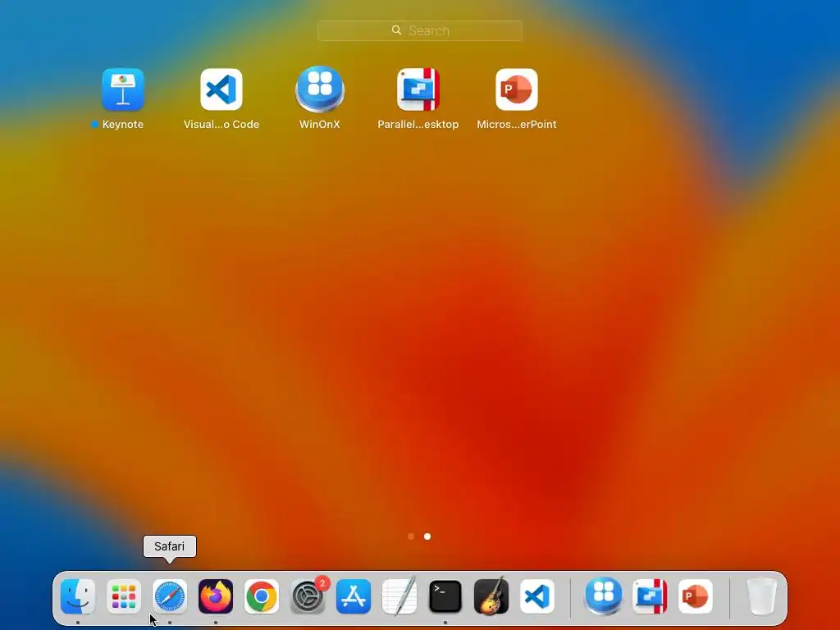Click WinOnX icon in the Dock
Screen dimensions: 840x630
pos(604,596)
